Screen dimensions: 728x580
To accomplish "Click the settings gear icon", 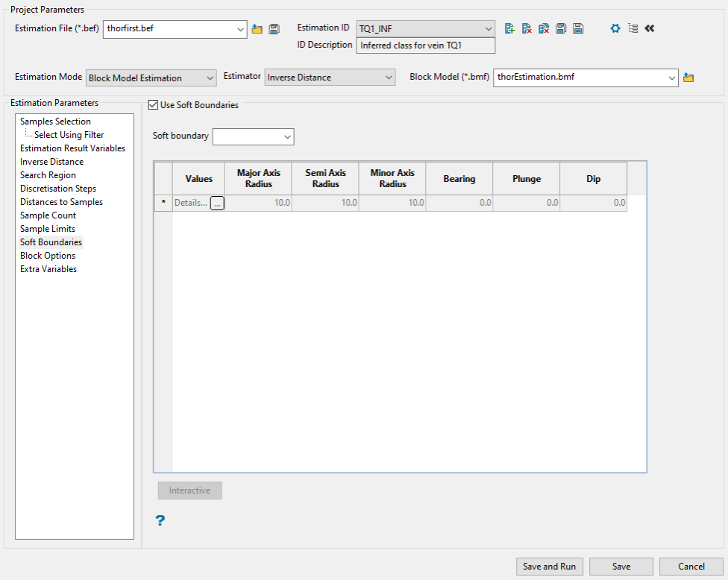I will 615,28.
